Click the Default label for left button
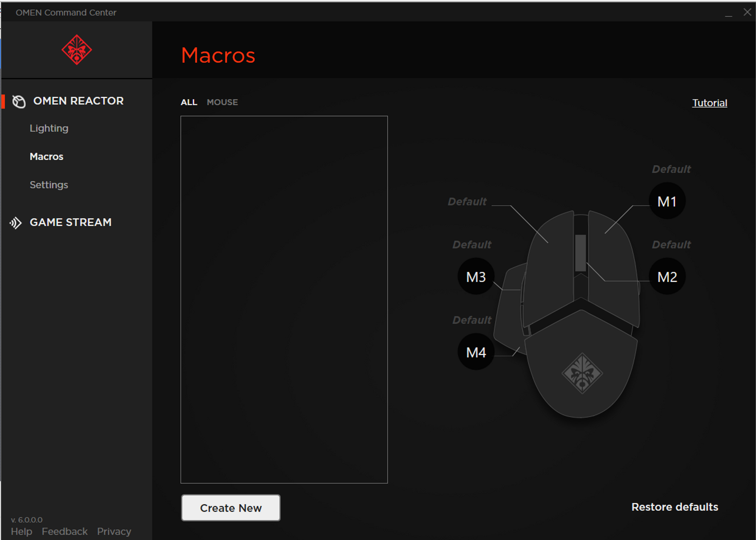 (467, 202)
